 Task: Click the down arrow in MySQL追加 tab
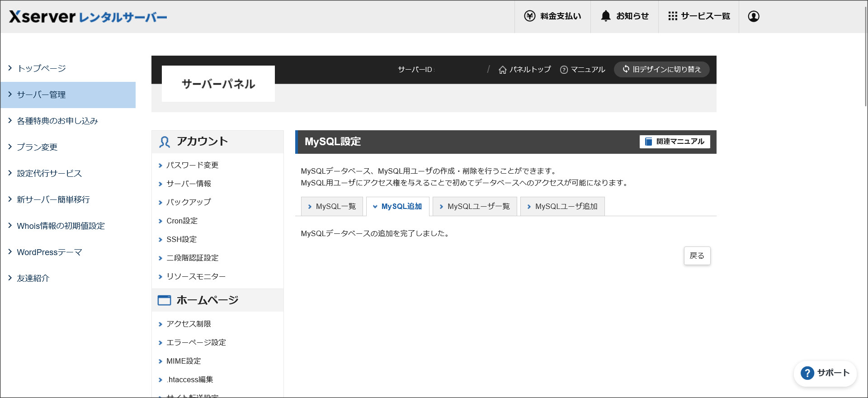click(375, 207)
